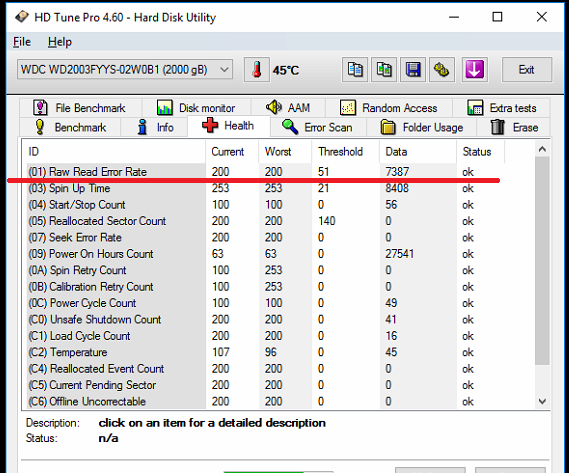Screen dimensions: 569x473
Task: Switch to the Erase tab
Action: [513, 127]
